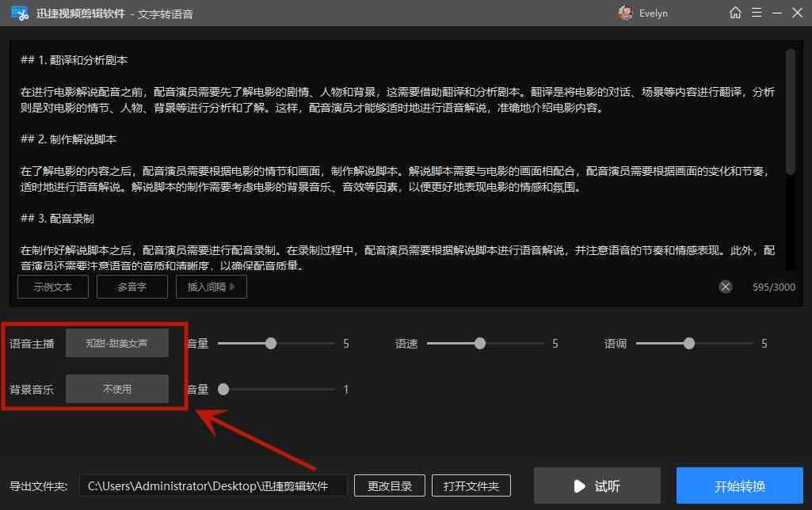Click the export folder path field
The height and width of the screenshot is (510, 812).
click(x=213, y=485)
